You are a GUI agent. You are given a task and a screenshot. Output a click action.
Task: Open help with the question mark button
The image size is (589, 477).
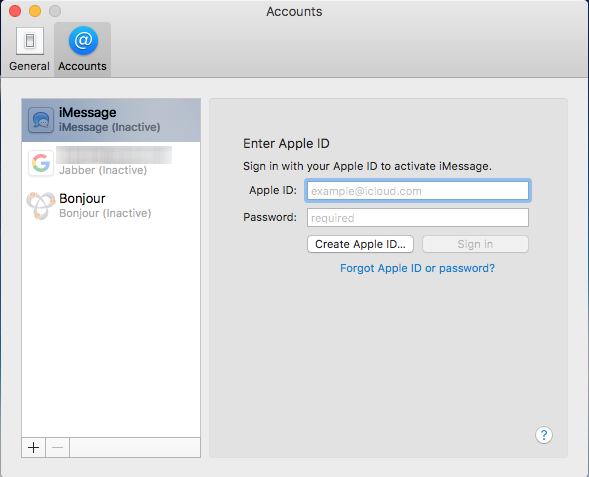[x=544, y=435]
